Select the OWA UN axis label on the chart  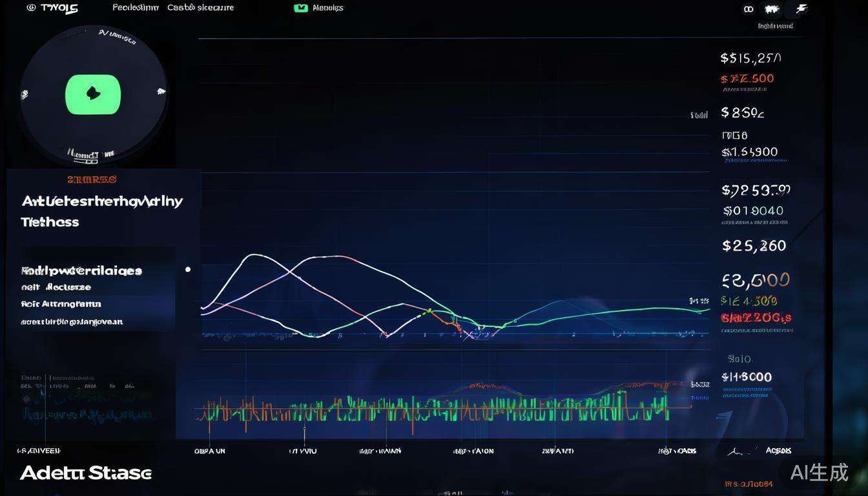pyautogui.click(x=209, y=451)
